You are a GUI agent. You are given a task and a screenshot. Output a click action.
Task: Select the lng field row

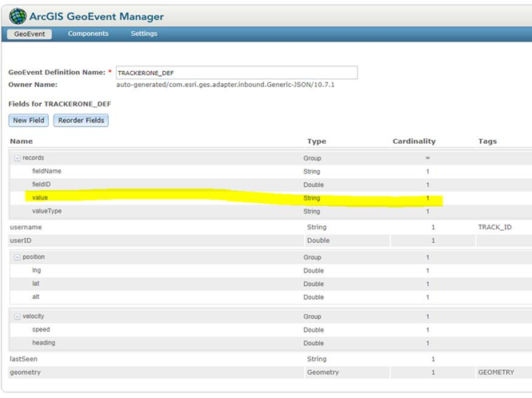(270, 271)
